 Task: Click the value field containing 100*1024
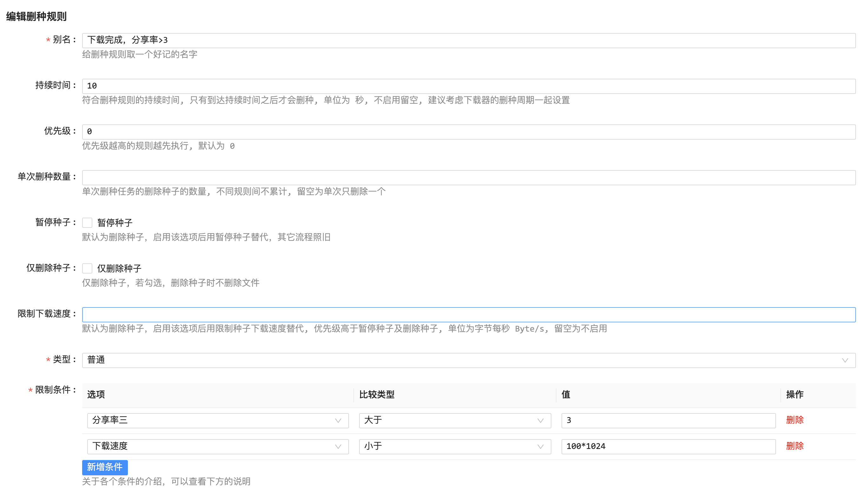coord(668,446)
